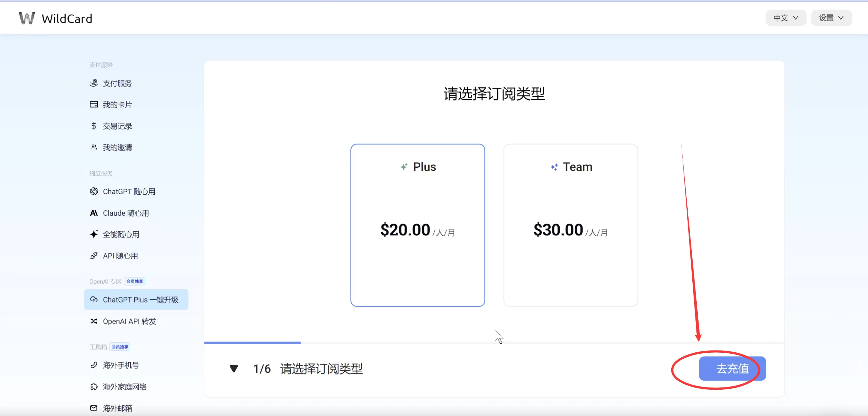Image resolution: width=868 pixels, height=416 pixels.
Task: Open OpenAI API 转发 menu item
Action: [129, 321]
